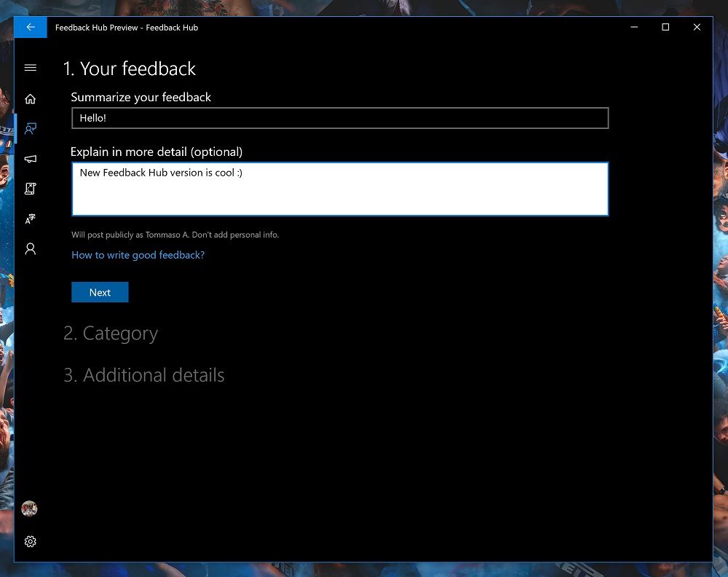Open the language translation icon in sidebar
Image resolution: width=728 pixels, height=577 pixels.
pos(31,219)
